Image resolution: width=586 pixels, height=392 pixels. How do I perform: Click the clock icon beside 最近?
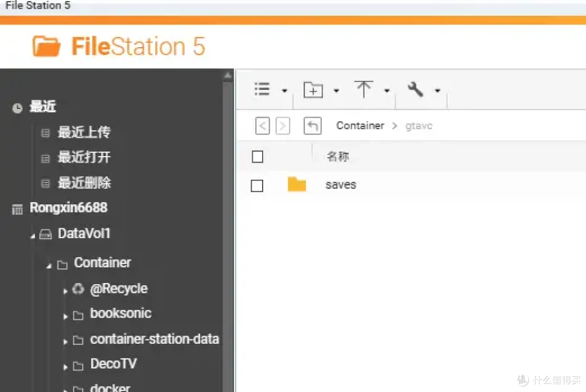pyautogui.click(x=17, y=108)
